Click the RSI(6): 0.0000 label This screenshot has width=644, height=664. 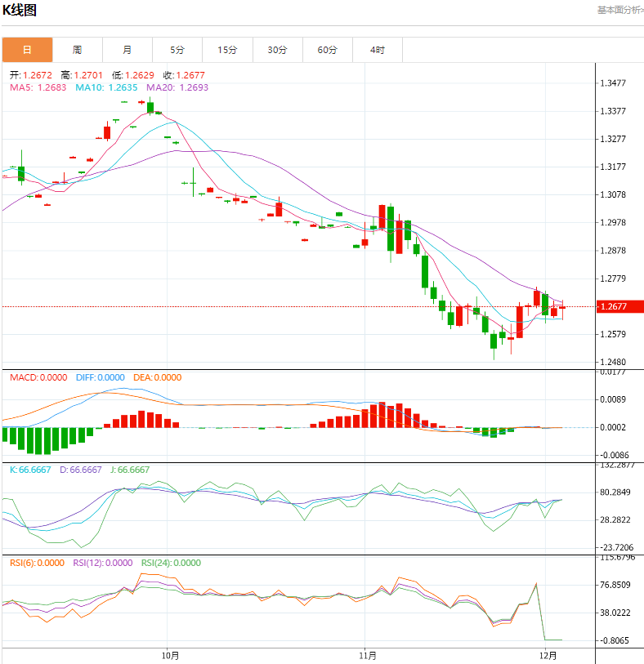(38, 563)
